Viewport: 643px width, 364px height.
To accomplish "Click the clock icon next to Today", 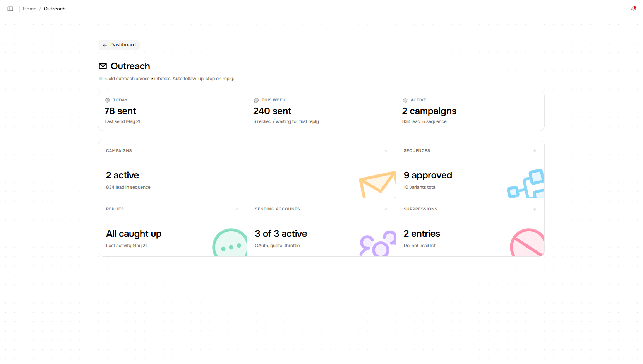I will point(108,100).
